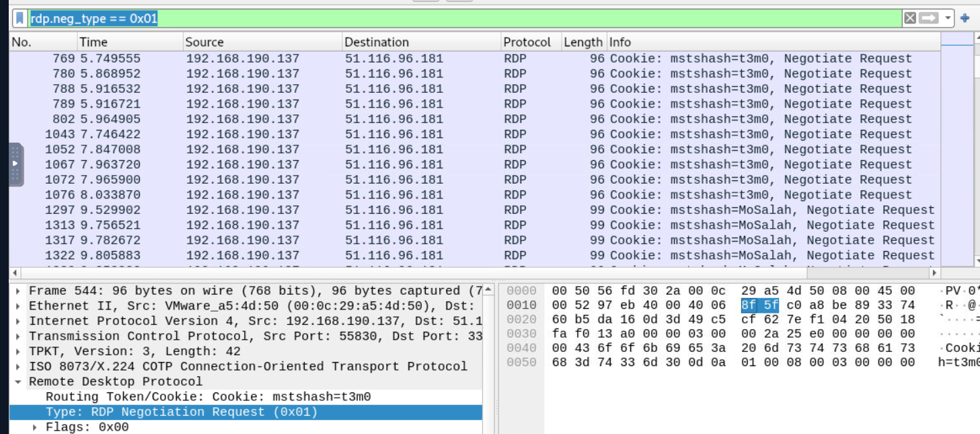Select packet number 1322 row
The image size is (980, 434).
tap(475, 255)
